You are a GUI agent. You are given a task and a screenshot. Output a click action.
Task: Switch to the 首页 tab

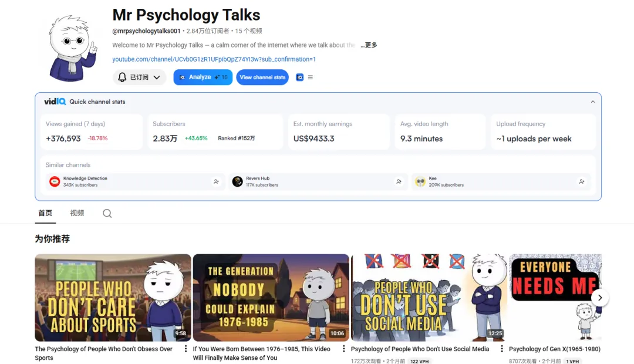pos(45,213)
